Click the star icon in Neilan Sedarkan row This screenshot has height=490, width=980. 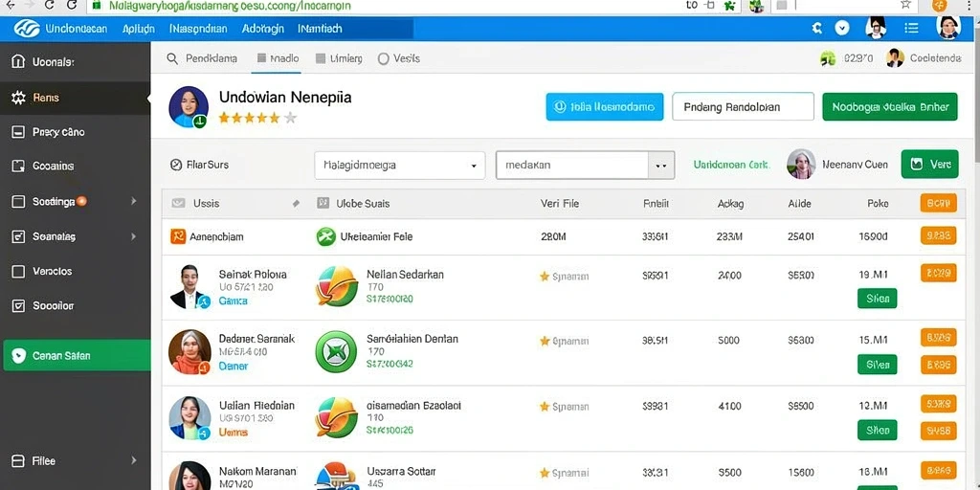[x=545, y=277]
